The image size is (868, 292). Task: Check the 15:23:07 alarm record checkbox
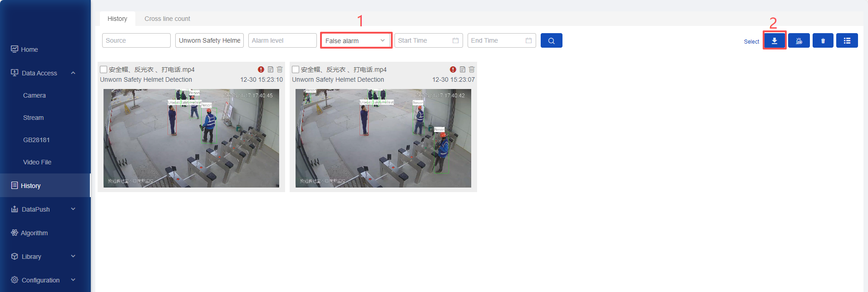[x=296, y=69]
